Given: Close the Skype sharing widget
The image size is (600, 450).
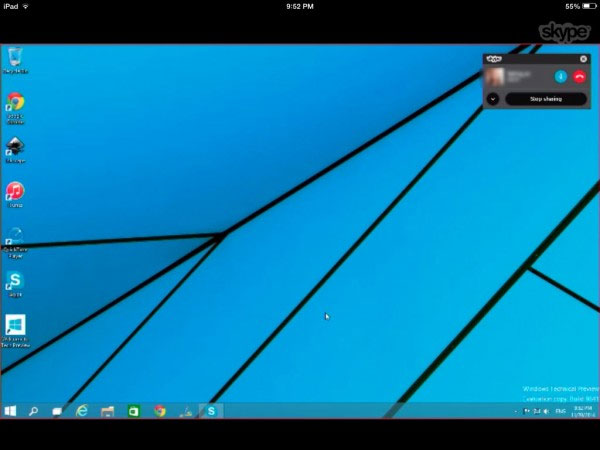Looking at the screenshot, I should pos(583,59).
